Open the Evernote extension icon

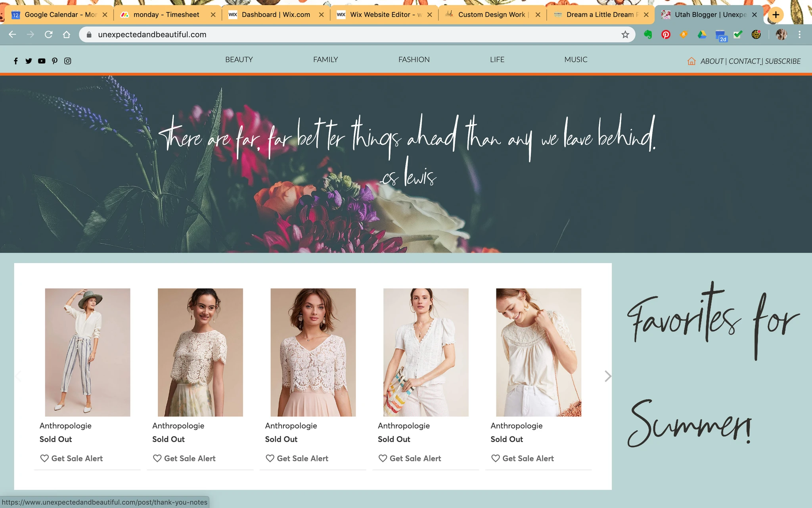point(648,35)
